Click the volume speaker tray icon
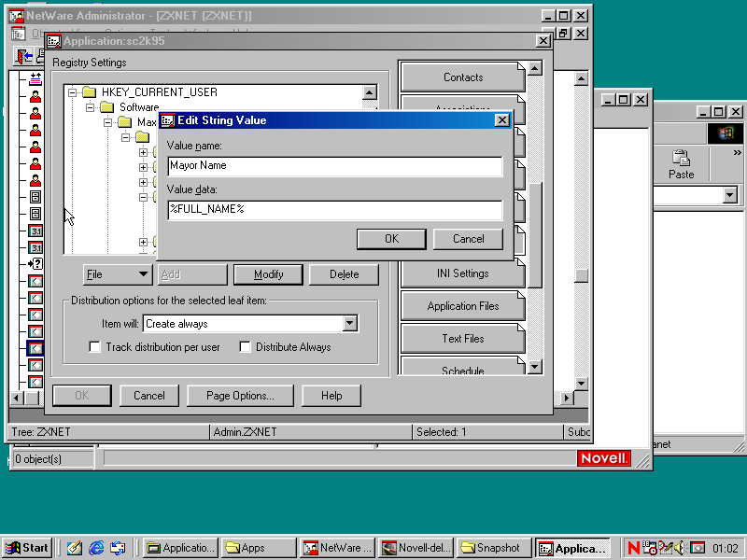Viewport: 747px width, 560px height. pos(680,548)
